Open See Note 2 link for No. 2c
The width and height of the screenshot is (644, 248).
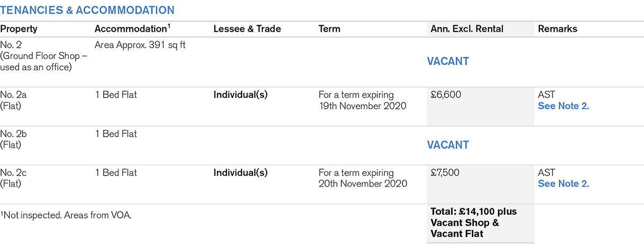tap(563, 184)
